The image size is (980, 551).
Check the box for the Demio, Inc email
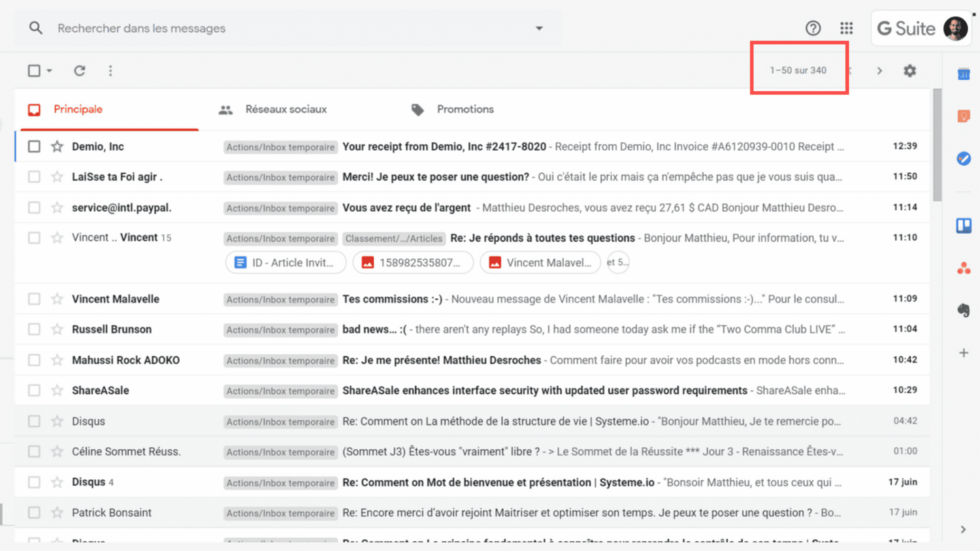[x=34, y=146]
